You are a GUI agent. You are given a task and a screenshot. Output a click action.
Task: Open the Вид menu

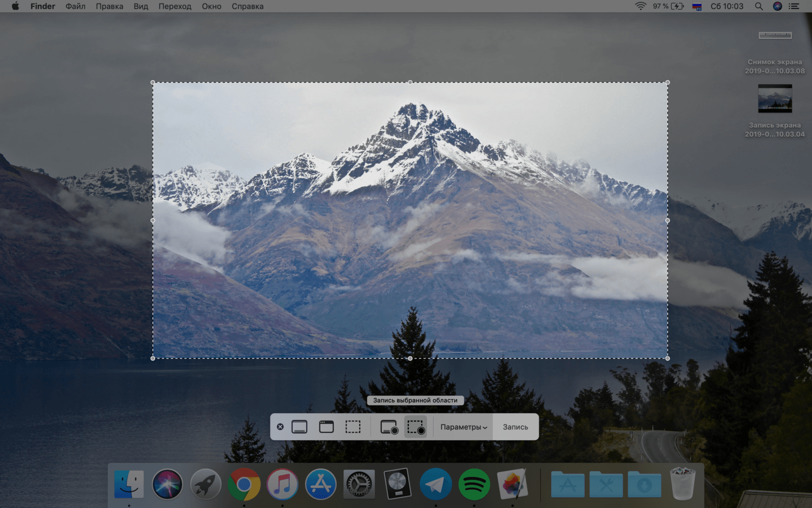(141, 6)
